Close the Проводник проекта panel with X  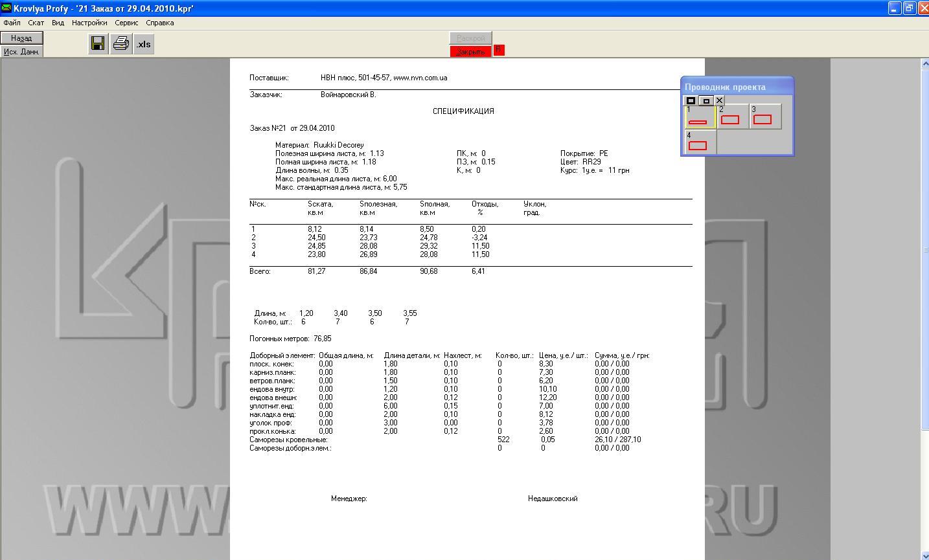tap(719, 100)
